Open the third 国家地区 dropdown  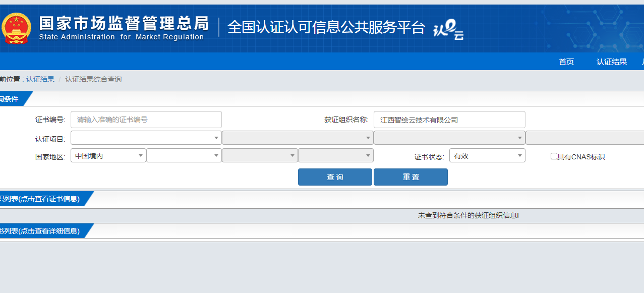pos(260,155)
